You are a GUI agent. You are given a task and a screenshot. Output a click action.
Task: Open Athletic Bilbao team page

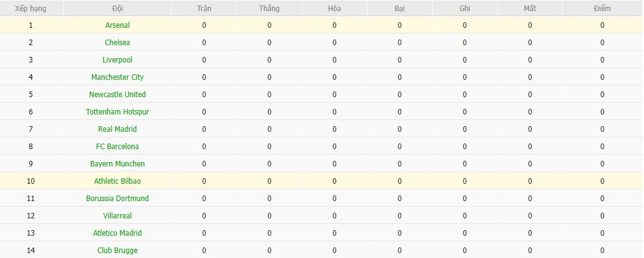point(117,181)
